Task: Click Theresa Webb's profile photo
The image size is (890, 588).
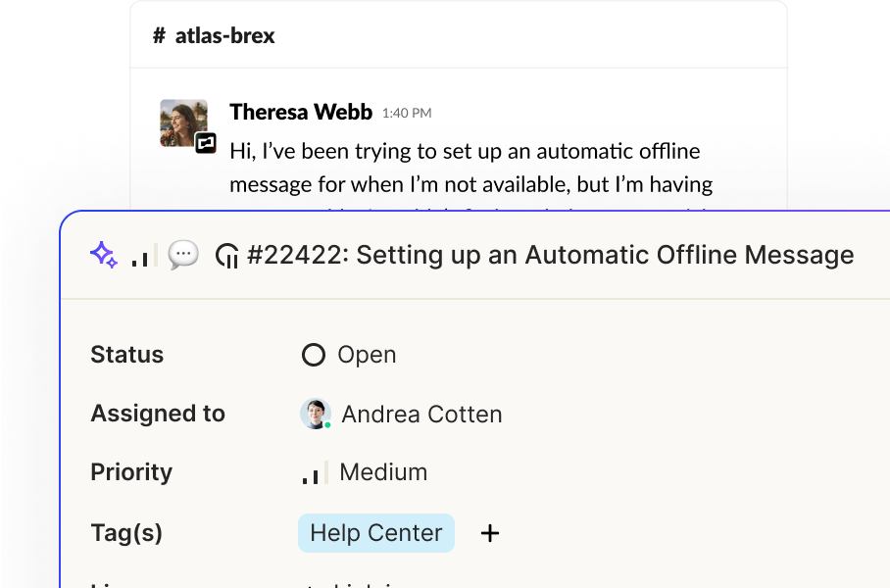Action: tap(183, 123)
